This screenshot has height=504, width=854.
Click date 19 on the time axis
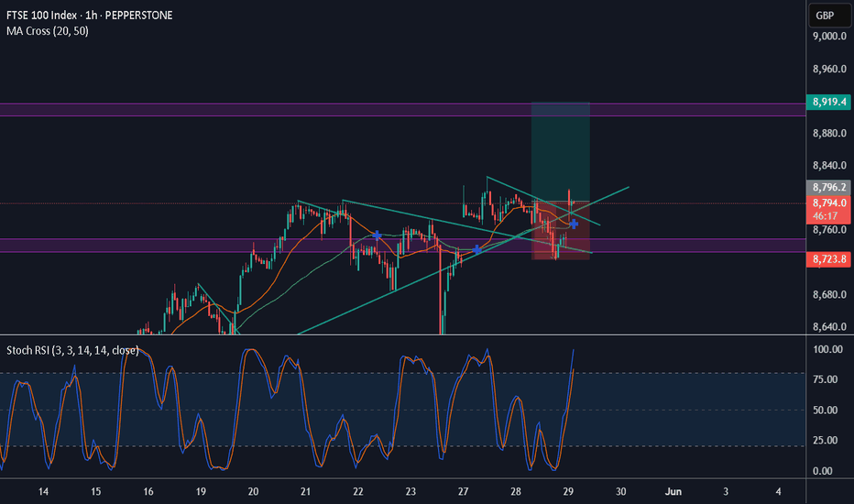point(201,491)
